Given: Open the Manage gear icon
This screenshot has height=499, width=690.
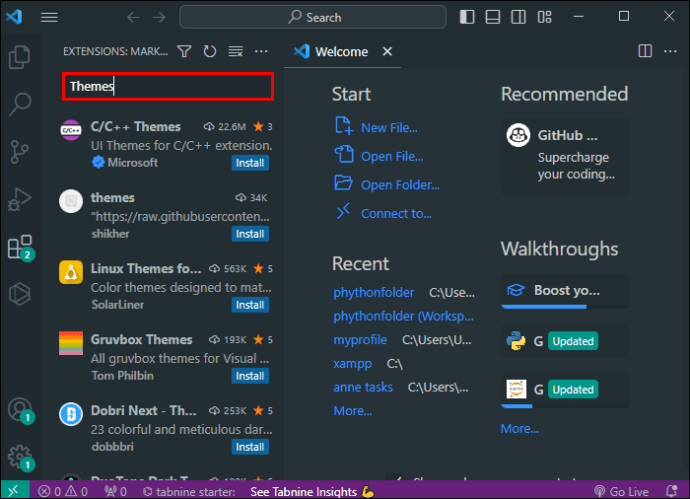Looking at the screenshot, I should coord(21,458).
